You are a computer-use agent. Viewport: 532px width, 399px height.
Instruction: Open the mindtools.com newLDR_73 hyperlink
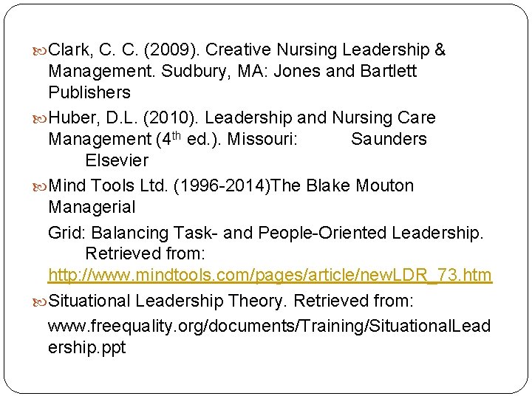(270, 276)
